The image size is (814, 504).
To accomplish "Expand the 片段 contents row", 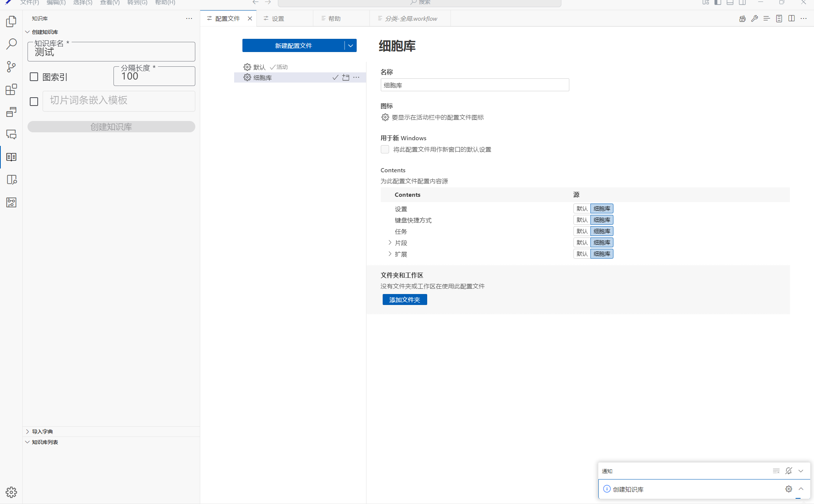I will (x=390, y=242).
